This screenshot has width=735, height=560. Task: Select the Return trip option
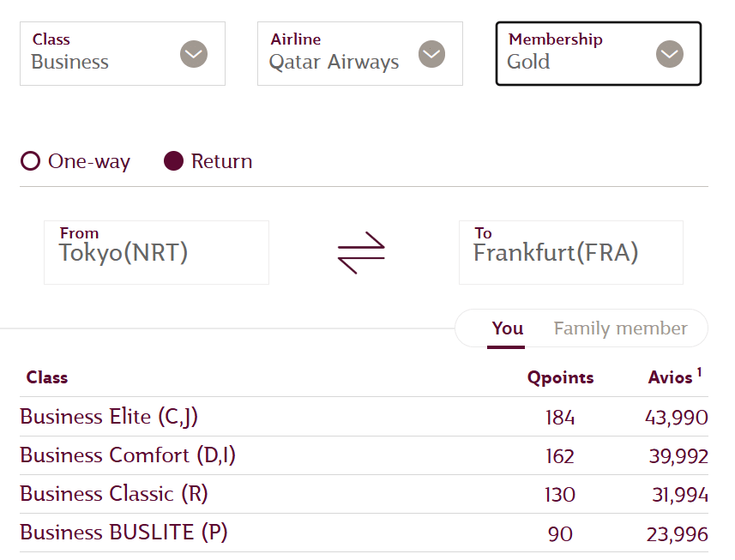[174, 161]
